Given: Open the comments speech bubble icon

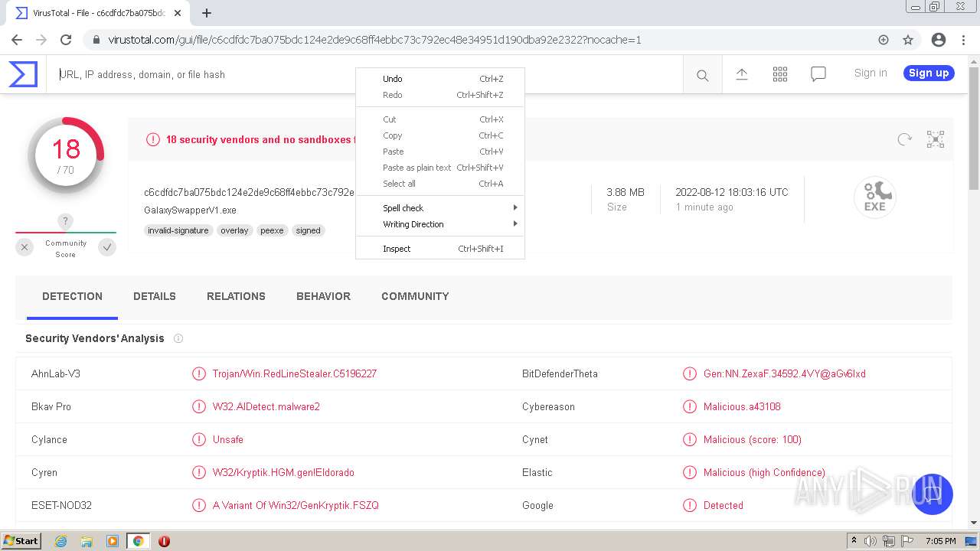Looking at the screenshot, I should coord(818,74).
